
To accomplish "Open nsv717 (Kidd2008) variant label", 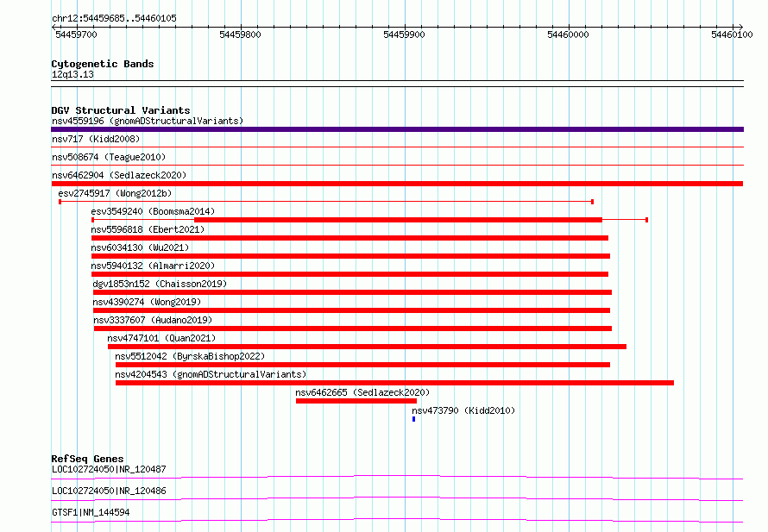I will point(96,139).
